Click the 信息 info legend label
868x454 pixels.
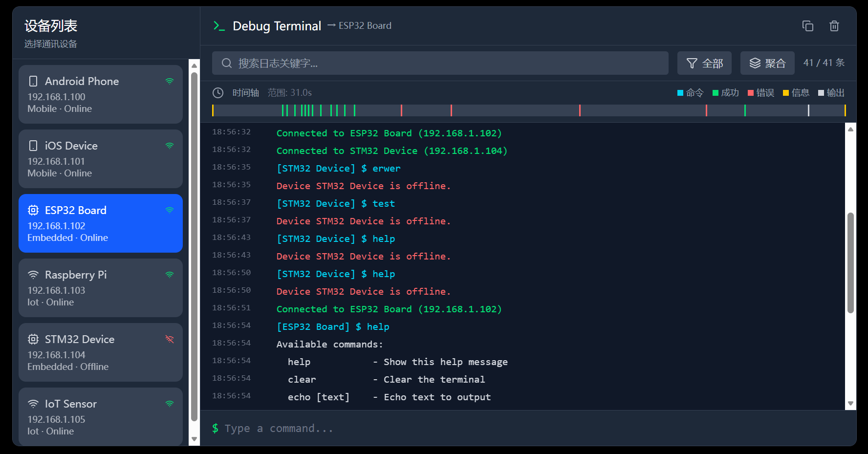click(x=800, y=93)
